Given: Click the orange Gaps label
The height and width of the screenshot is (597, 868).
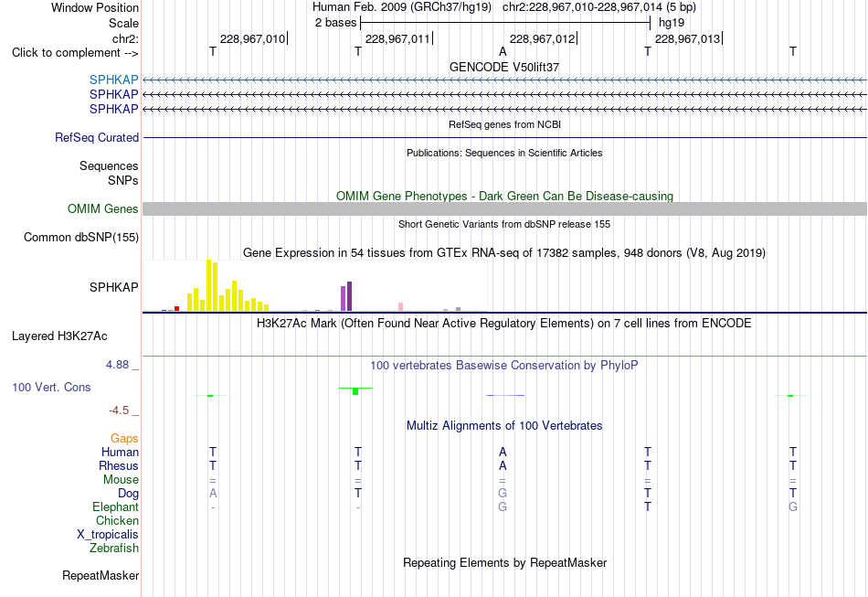Looking at the screenshot, I should pos(124,439).
